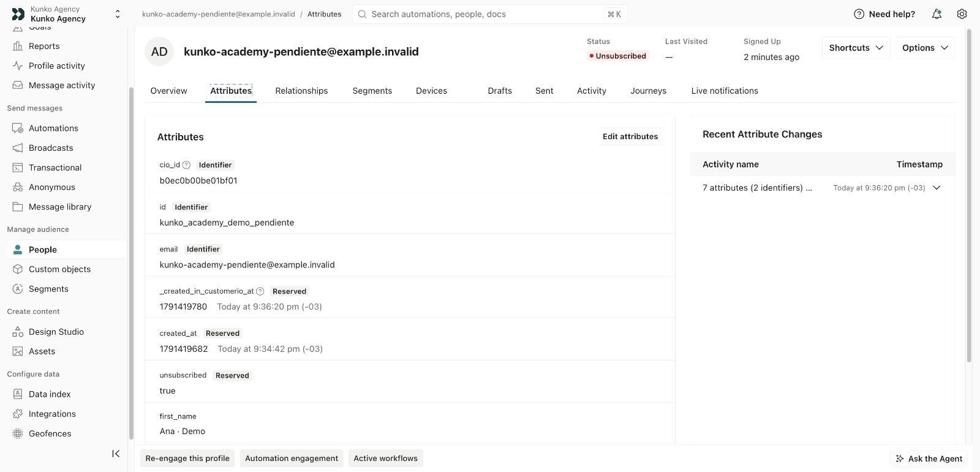This screenshot has width=980, height=472.
Task: Click the Data index icon
Action: tap(18, 394)
